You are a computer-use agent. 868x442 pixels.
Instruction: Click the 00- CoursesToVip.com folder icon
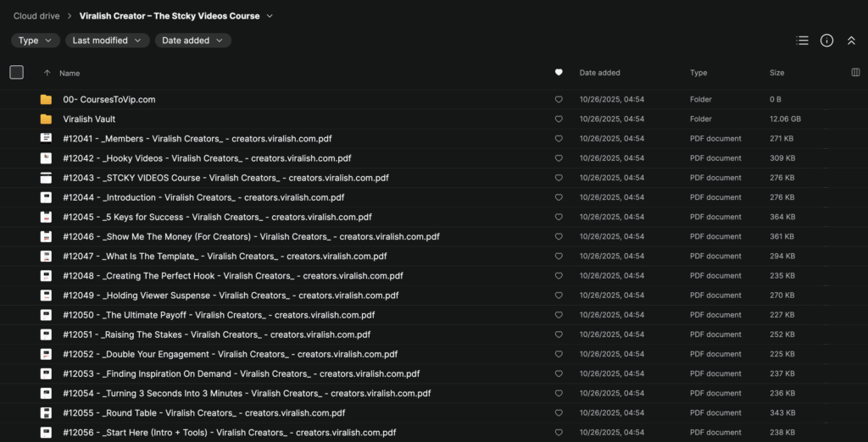46,100
